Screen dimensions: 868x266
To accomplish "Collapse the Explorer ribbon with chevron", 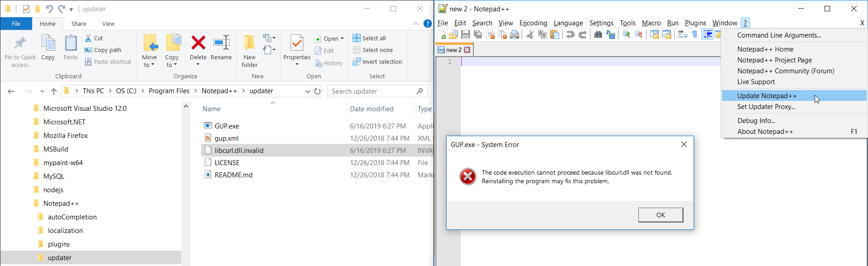I will [x=416, y=24].
